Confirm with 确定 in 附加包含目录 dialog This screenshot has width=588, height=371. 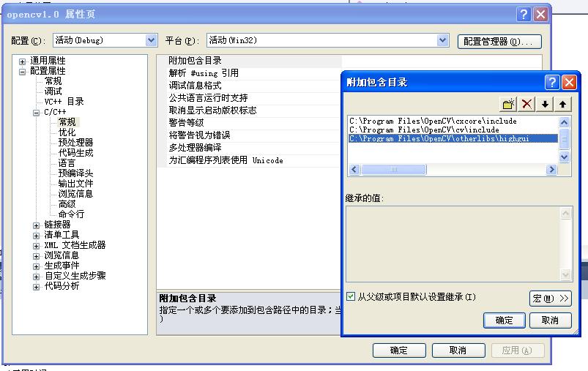(504, 321)
